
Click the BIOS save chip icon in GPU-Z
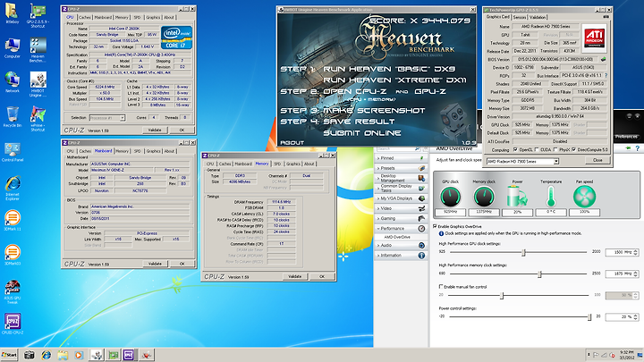click(x=603, y=59)
